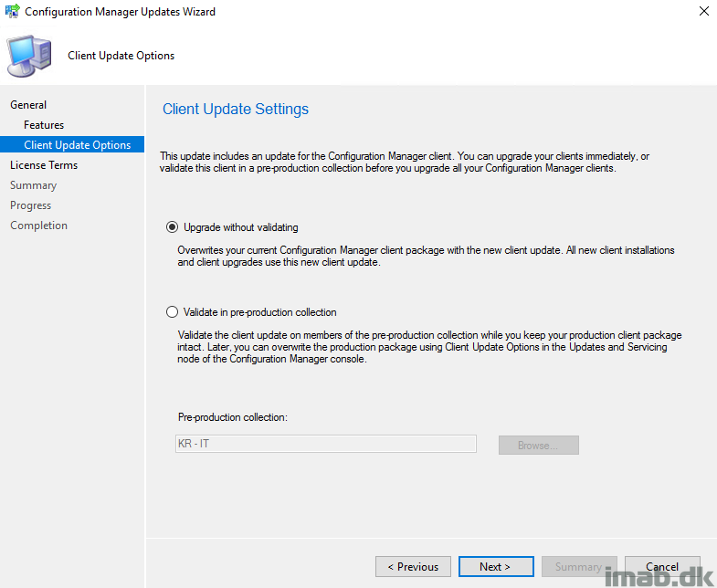Screen dimensions: 717x588
Task: Click the computer icon in the header
Action: (29, 56)
